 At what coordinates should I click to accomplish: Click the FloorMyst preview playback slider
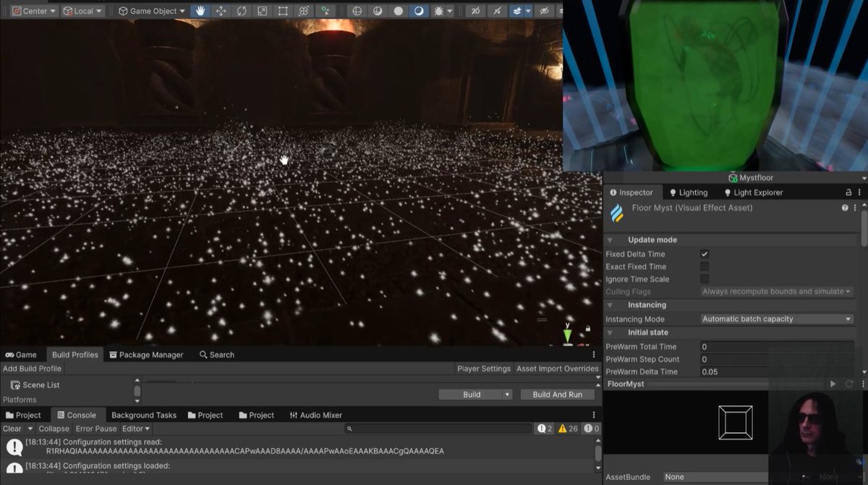click(736, 384)
